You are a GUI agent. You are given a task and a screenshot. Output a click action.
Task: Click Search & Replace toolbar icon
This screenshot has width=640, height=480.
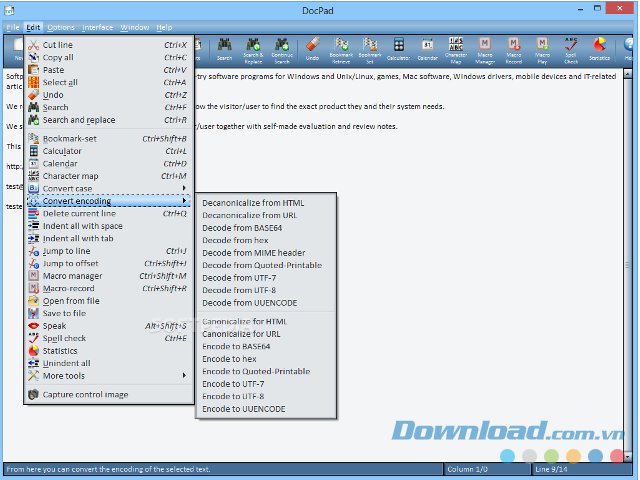pos(252,48)
